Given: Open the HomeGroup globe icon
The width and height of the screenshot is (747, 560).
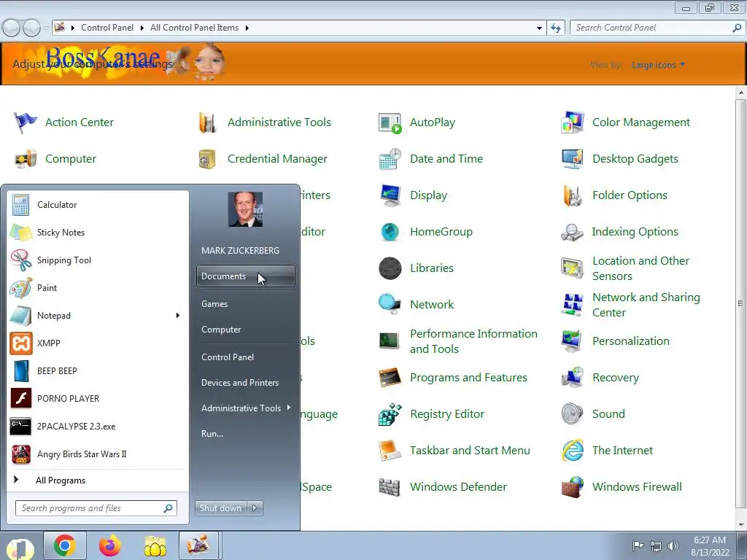Looking at the screenshot, I should tap(390, 232).
